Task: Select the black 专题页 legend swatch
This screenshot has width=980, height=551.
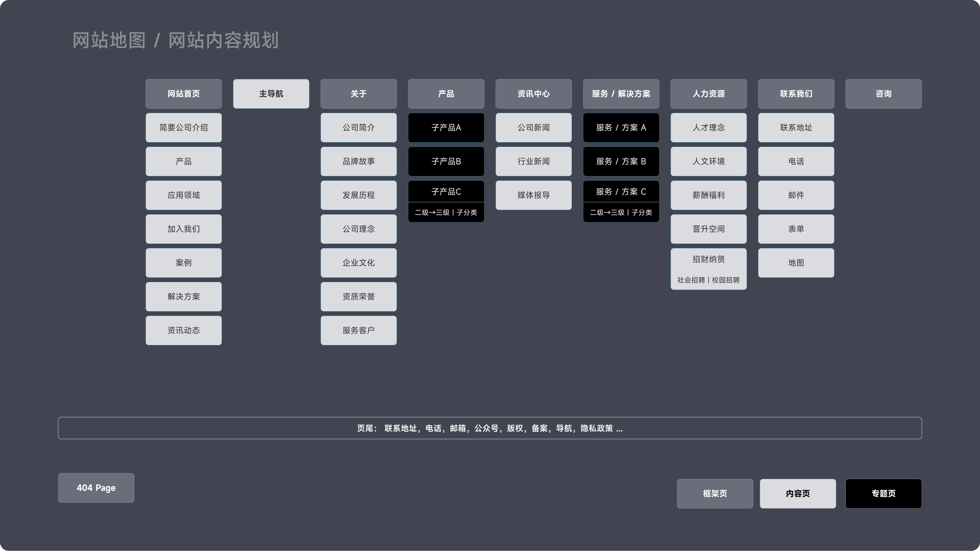Action: [x=884, y=493]
